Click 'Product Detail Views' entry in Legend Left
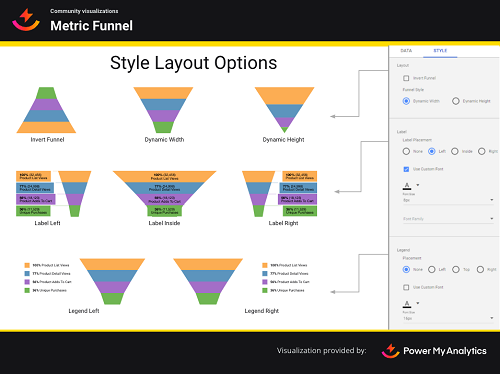Image resolution: width=500 pixels, height=374 pixels. (x=48, y=274)
